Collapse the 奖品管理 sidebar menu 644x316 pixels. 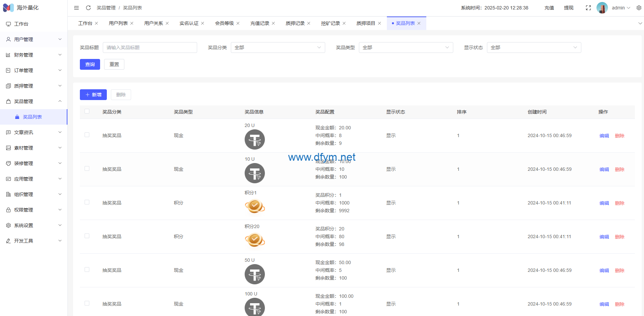(x=34, y=101)
